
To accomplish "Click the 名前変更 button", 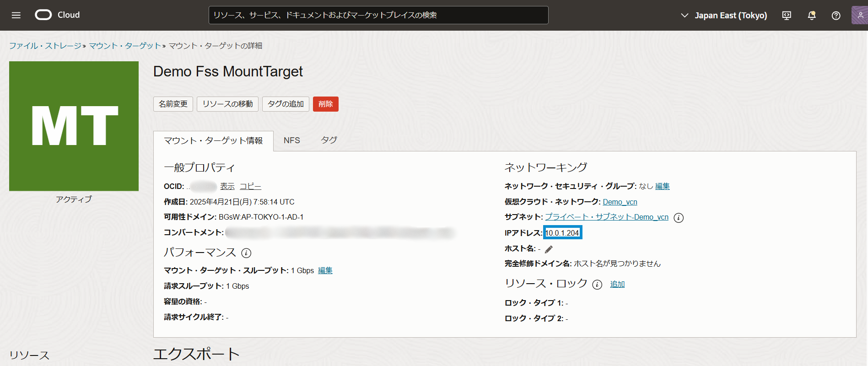I will coord(173,104).
